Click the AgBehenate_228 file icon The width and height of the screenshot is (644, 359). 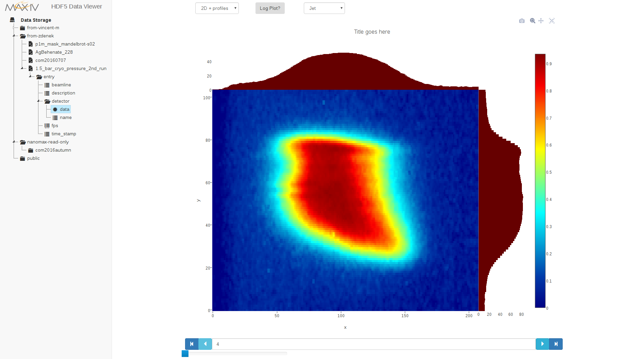point(31,52)
